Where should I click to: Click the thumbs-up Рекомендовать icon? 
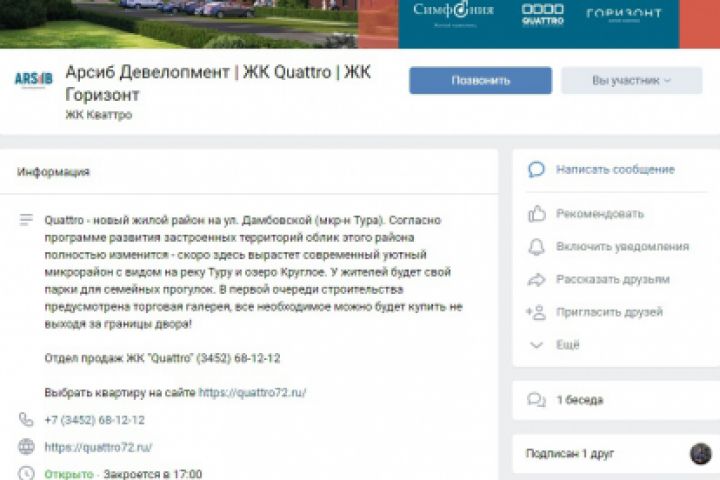click(x=536, y=214)
